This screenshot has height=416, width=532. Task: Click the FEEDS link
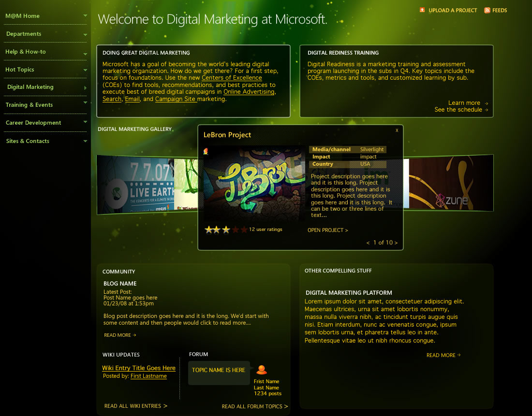[x=500, y=11]
